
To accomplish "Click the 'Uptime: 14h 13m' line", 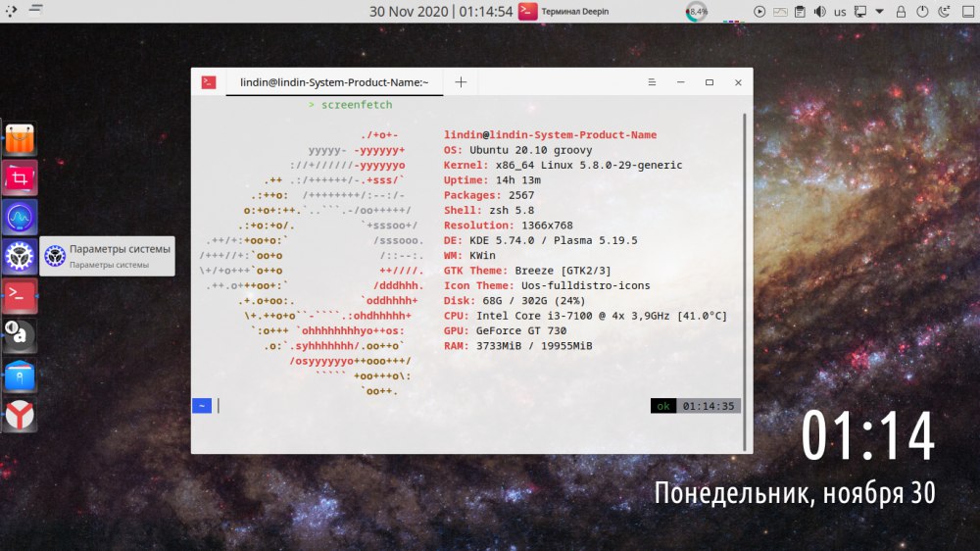I will pos(492,180).
